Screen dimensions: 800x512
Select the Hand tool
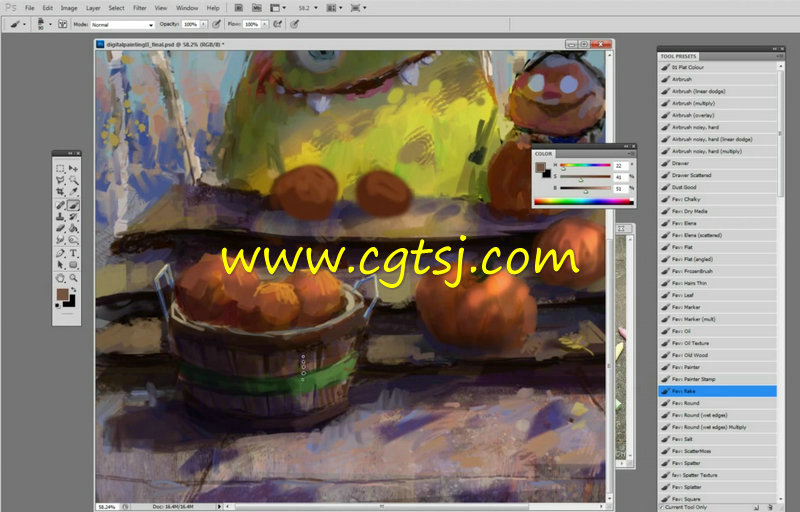click(x=60, y=278)
